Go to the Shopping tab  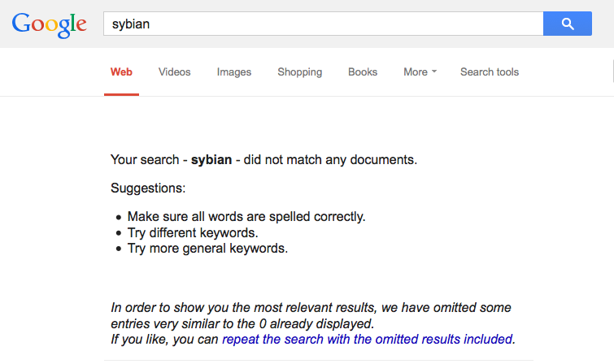pyautogui.click(x=300, y=72)
